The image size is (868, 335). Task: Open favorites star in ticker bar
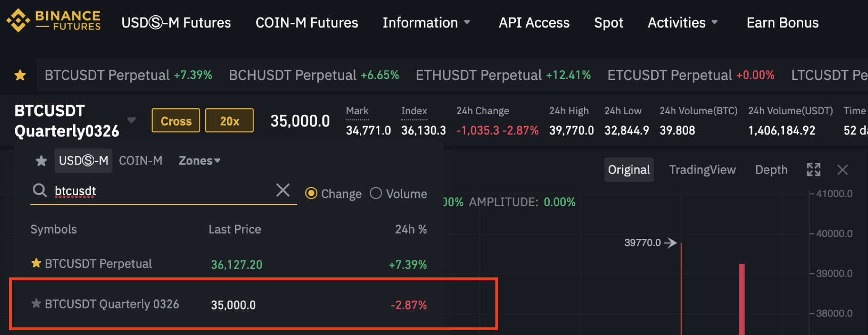(20, 75)
